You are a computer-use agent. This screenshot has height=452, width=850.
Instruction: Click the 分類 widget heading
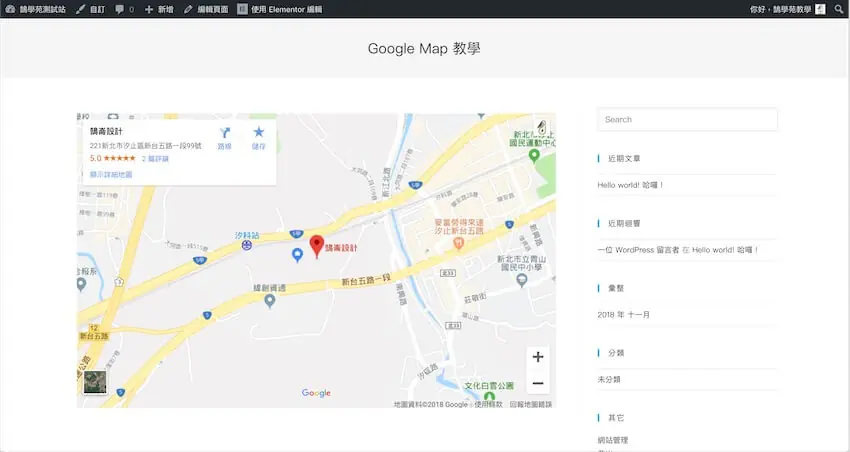click(616, 353)
